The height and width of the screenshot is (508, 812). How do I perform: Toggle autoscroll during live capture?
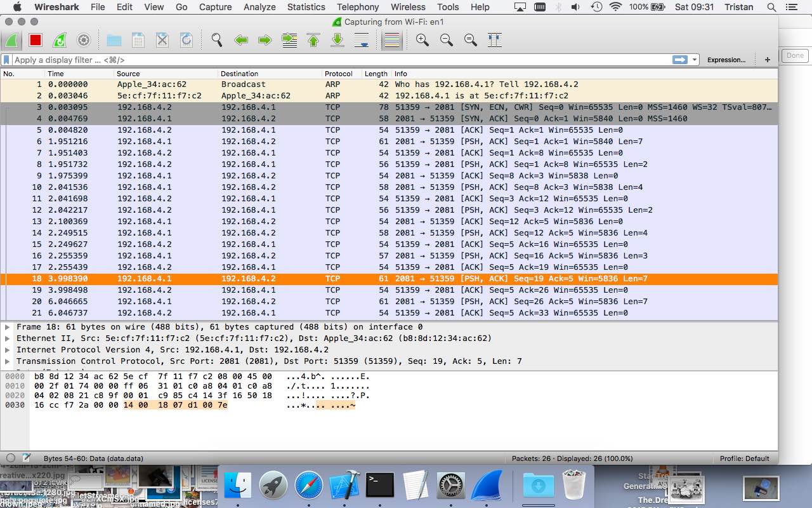click(x=362, y=41)
